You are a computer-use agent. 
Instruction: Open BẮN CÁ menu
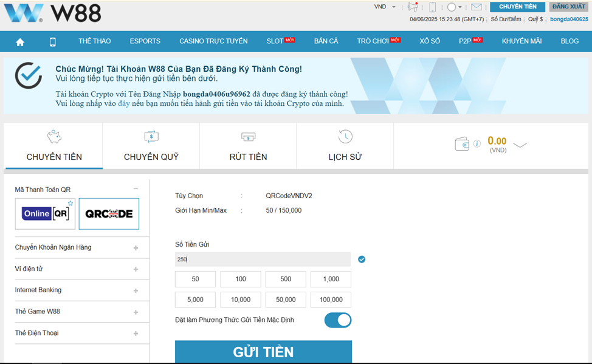326,41
